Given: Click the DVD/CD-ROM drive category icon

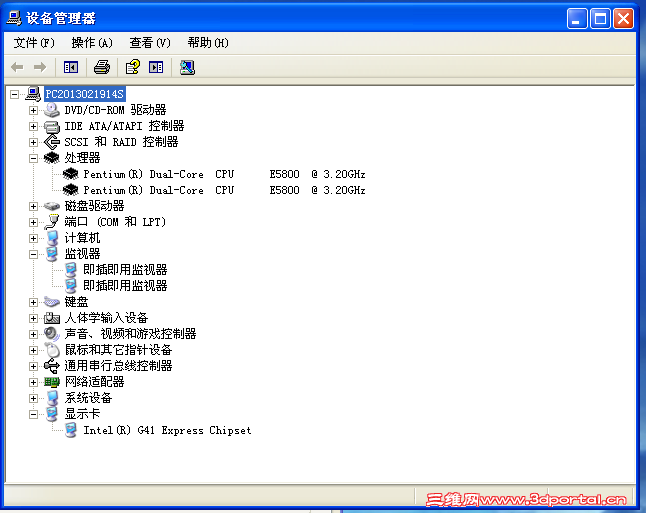Looking at the screenshot, I should [52, 110].
